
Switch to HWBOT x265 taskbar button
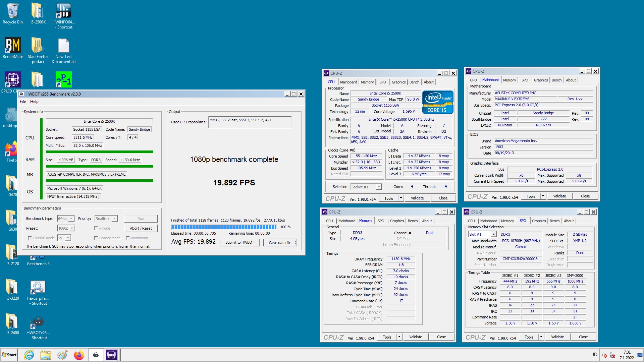coord(96,355)
